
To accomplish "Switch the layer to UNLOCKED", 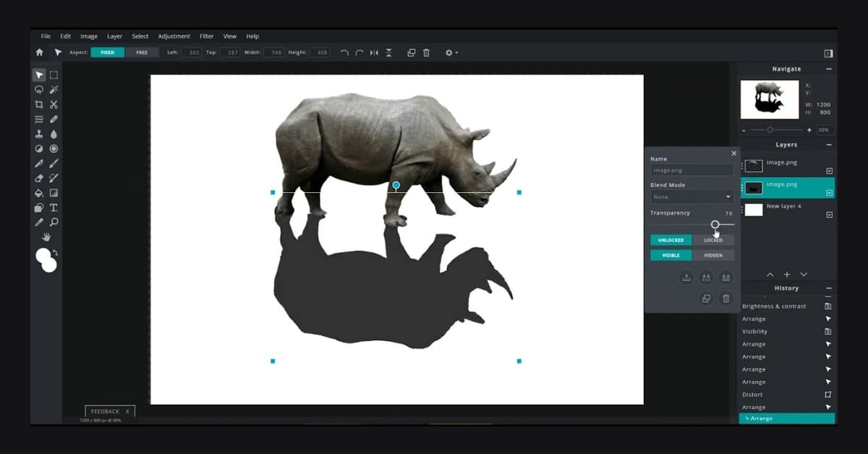I will click(x=671, y=240).
